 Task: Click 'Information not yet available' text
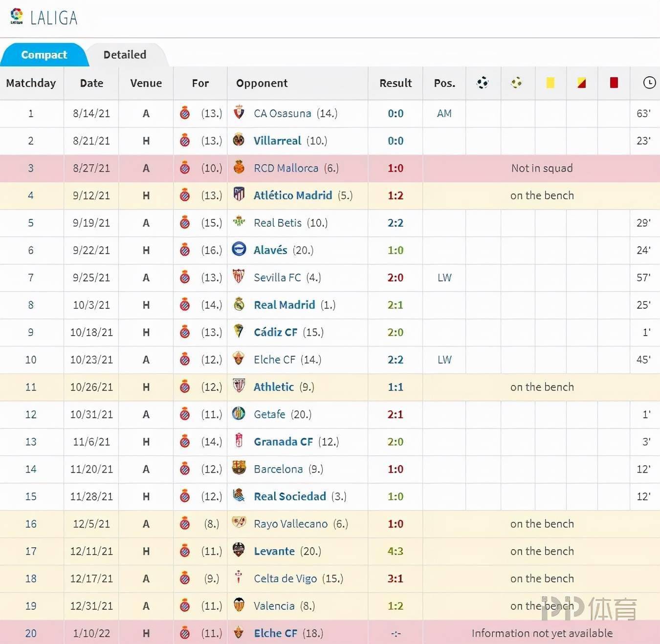[542, 633]
